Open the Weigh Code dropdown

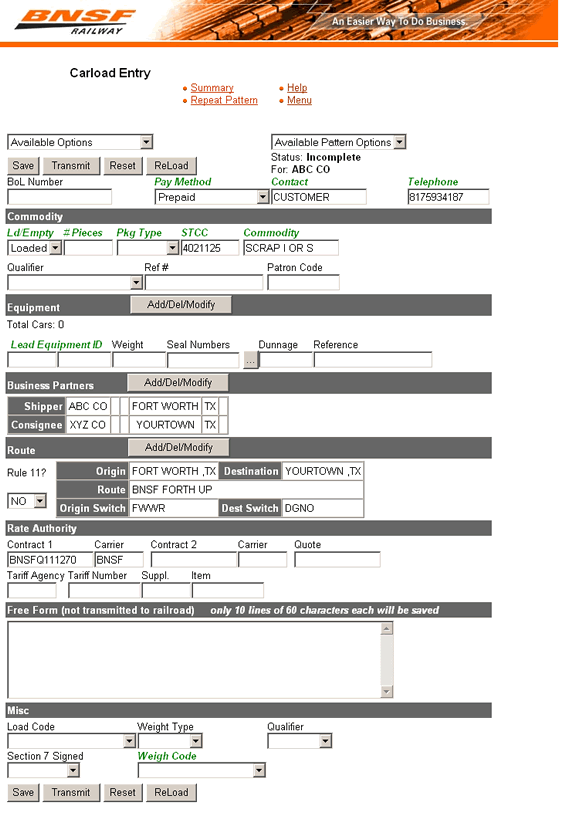[x=202, y=770]
